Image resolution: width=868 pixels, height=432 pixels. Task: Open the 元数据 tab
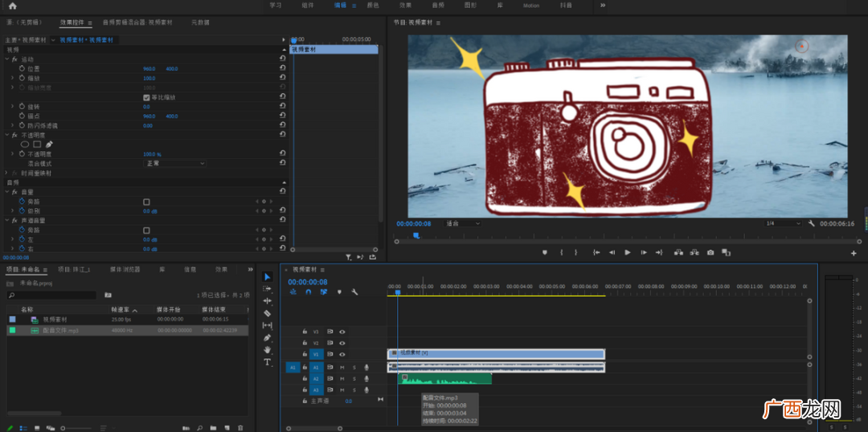200,22
